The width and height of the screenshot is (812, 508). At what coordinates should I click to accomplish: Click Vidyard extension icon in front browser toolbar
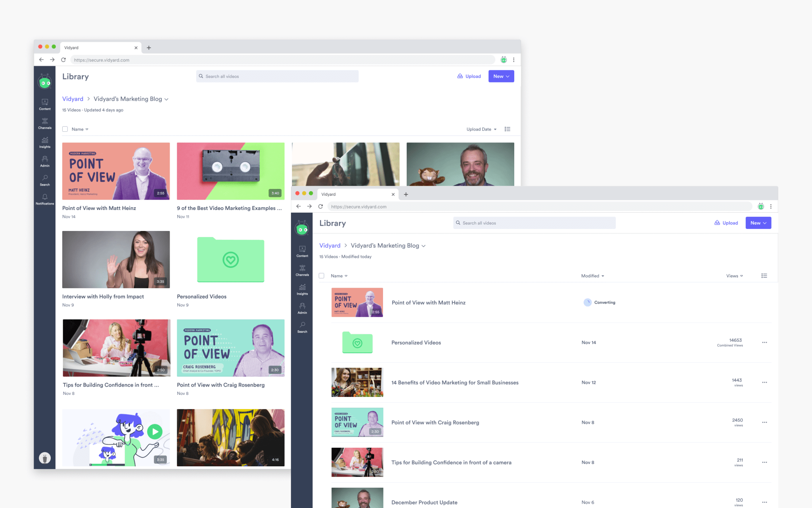pyautogui.click(x=761, y=206)
